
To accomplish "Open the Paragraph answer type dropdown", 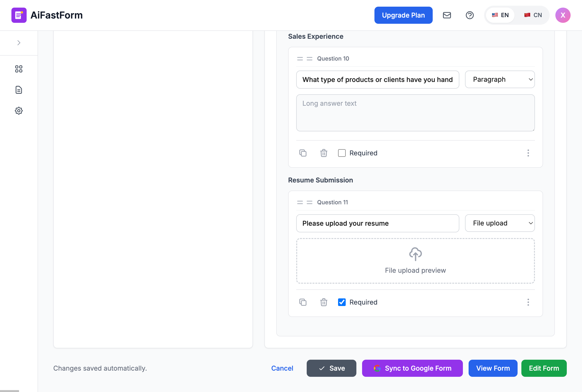I will pyautogui.click(x=500, y=79).
